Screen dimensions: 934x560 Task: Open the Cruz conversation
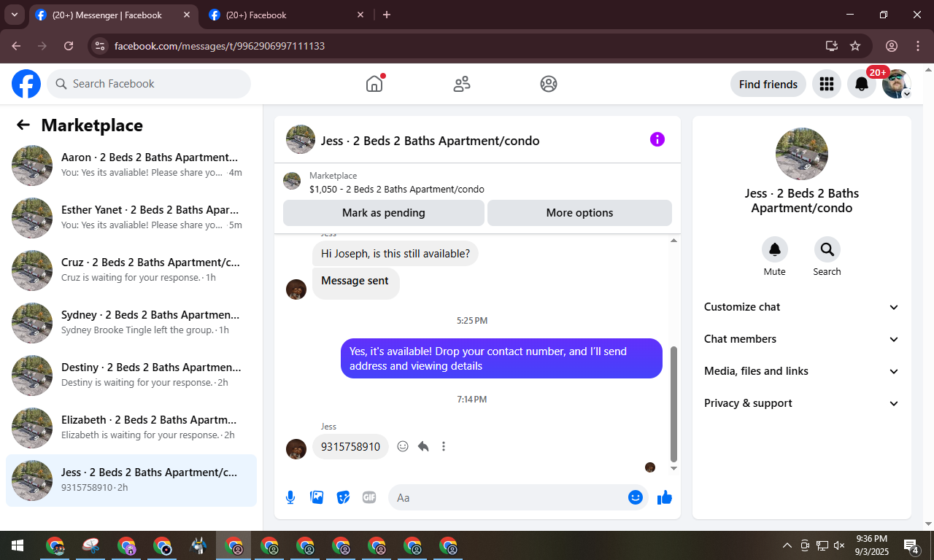tap(131, 271)
